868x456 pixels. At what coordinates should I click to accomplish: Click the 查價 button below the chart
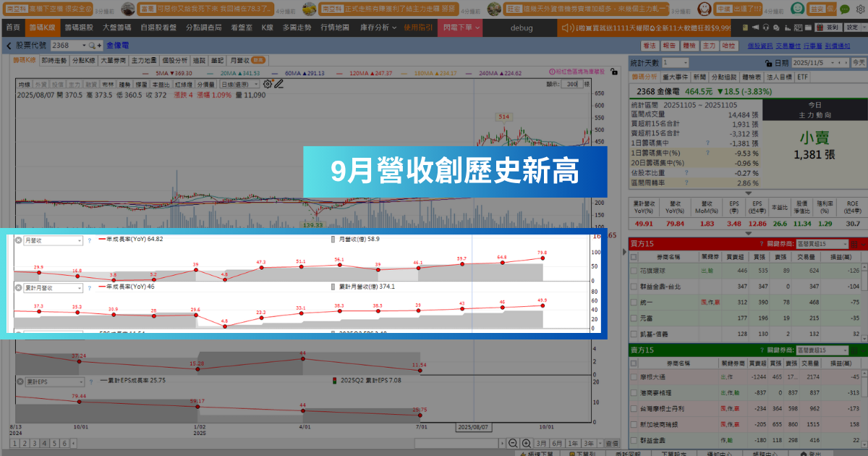point(612,443)
